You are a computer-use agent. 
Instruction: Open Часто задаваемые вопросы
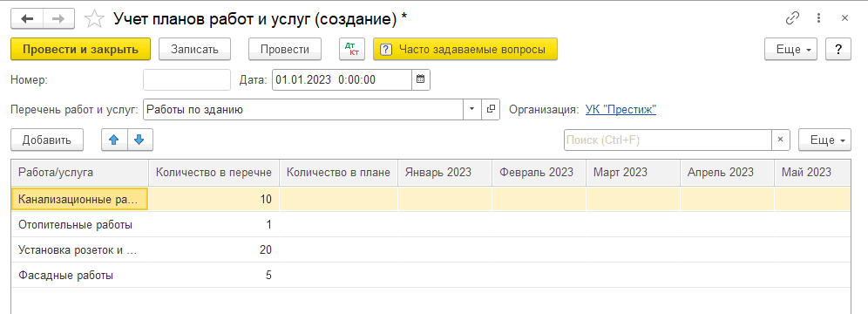pyautogui.click(x=465, y=49)
